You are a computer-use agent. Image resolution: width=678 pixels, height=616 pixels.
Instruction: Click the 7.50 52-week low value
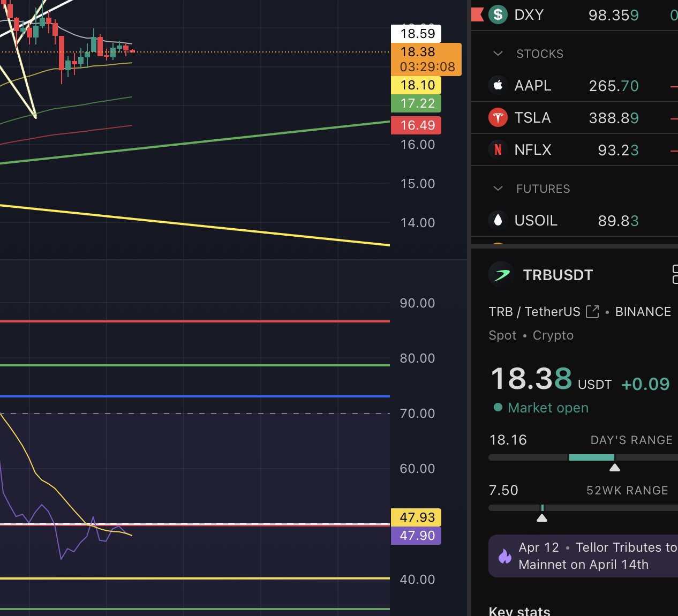(503, 490)
